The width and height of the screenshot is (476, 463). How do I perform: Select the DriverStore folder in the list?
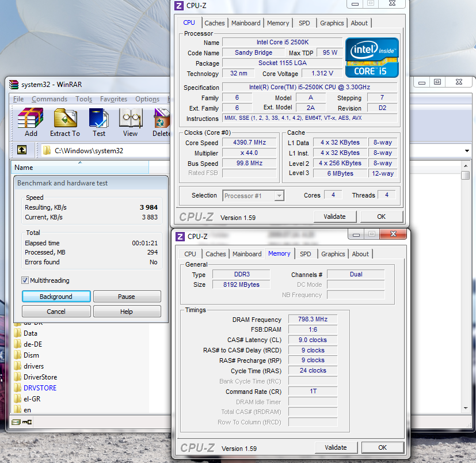40,377
